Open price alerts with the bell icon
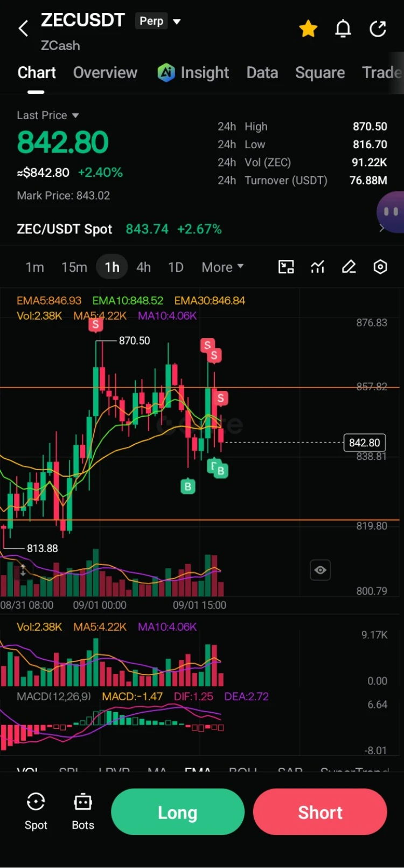The height and width of the screenshot is (868, 404). (x=343, y=29)
